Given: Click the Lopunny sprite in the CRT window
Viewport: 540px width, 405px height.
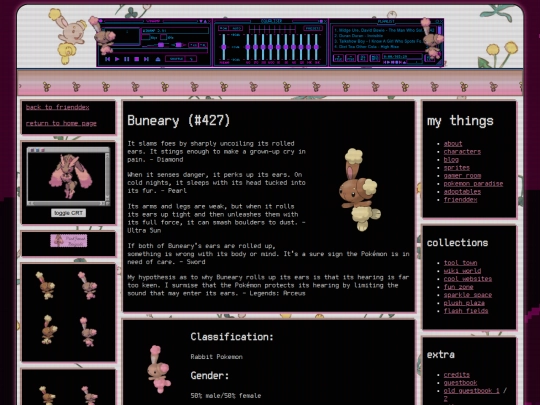Looking at the screenshot, I should tap(71, 176).
